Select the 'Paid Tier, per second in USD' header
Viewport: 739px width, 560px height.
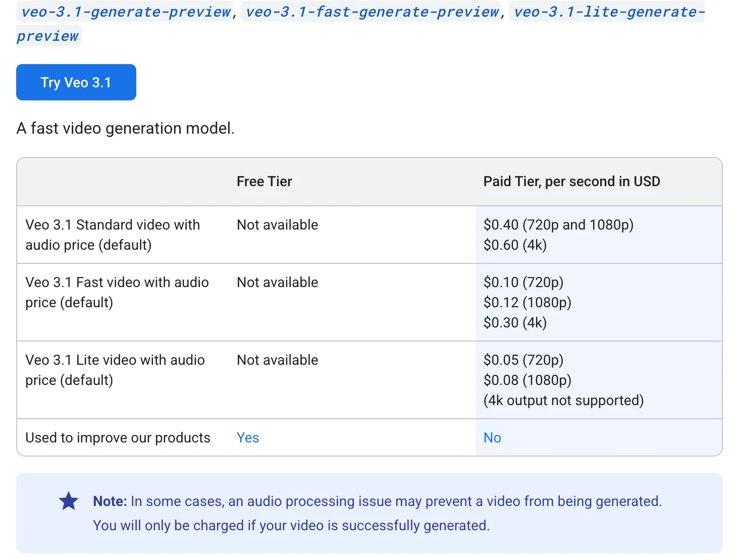(x=572, y=182)
